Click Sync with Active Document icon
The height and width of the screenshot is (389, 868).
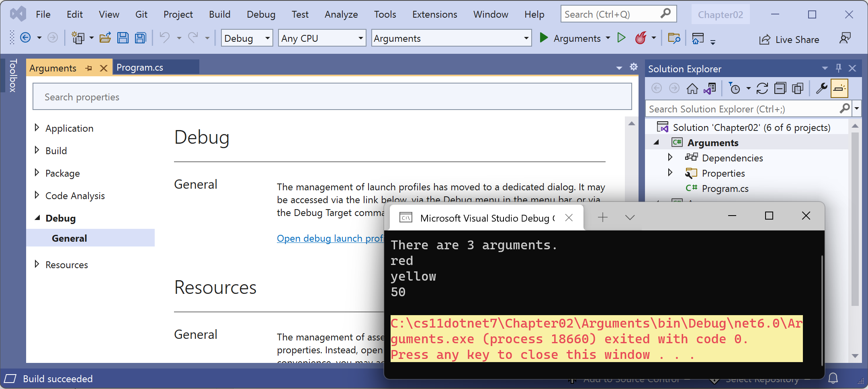pyautogui.click(x=762, y=88)
